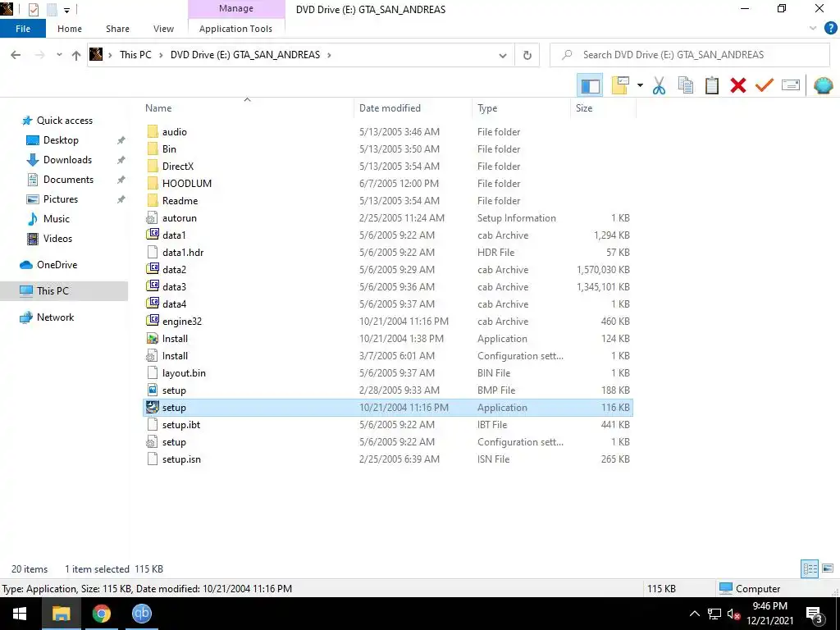The image size is (840, 630).
Task: Click the orange checkmark Properties icon
Action: (x=764, y=85)
